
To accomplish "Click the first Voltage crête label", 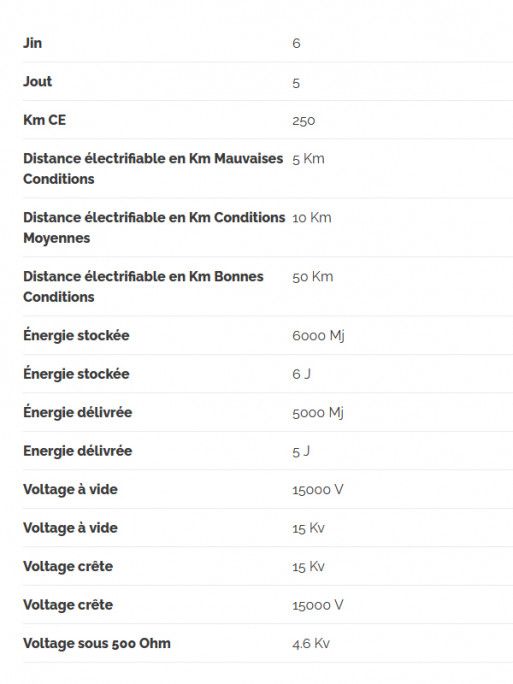I will pyautogui.click(x=68, y=566).
